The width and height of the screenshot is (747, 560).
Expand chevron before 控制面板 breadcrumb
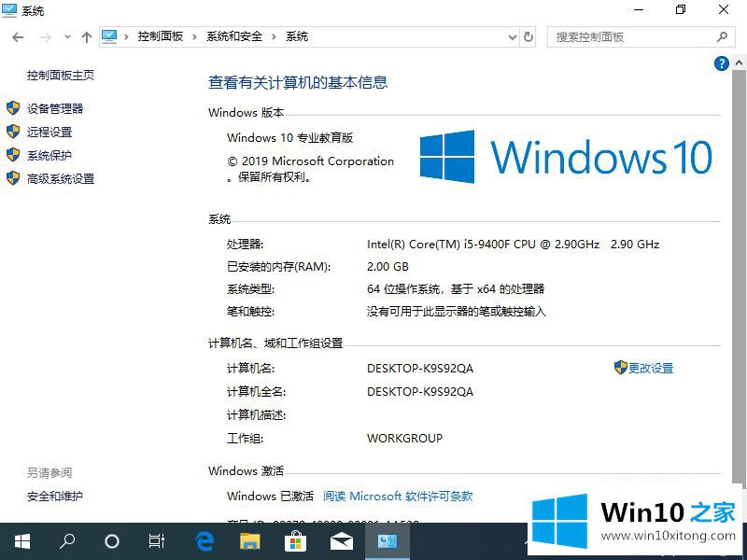coord(126,36)
